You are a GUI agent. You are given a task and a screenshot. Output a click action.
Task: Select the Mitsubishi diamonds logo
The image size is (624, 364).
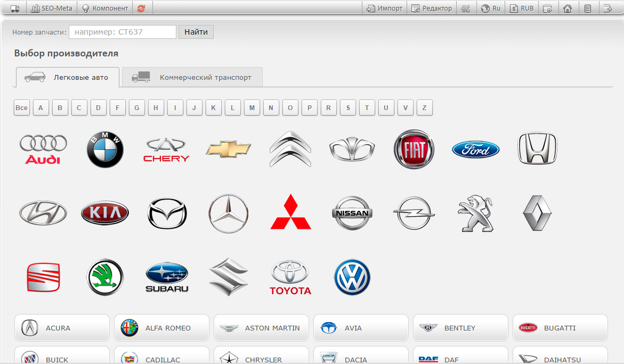pos(290,212)
